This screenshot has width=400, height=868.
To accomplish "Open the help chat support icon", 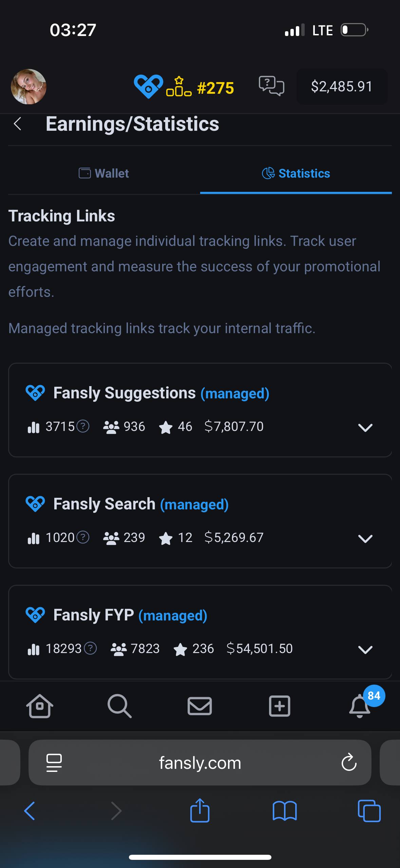I will (271, 86).
